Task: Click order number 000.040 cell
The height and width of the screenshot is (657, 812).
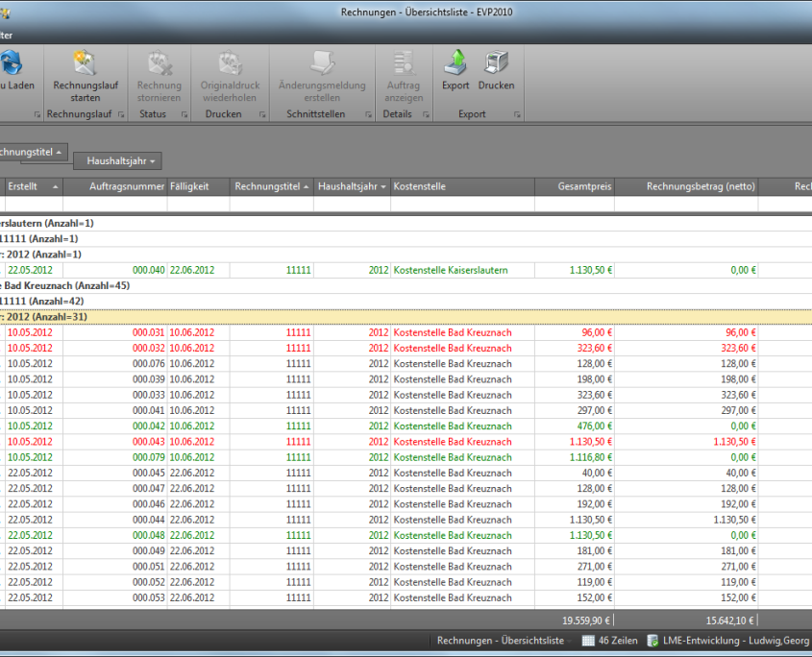Action: (115, 270)
